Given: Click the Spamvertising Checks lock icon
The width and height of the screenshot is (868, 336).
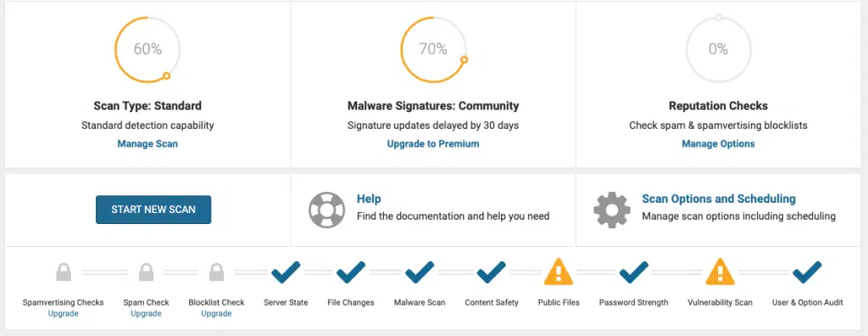Looking at the screenshot, I should [63, 272].
